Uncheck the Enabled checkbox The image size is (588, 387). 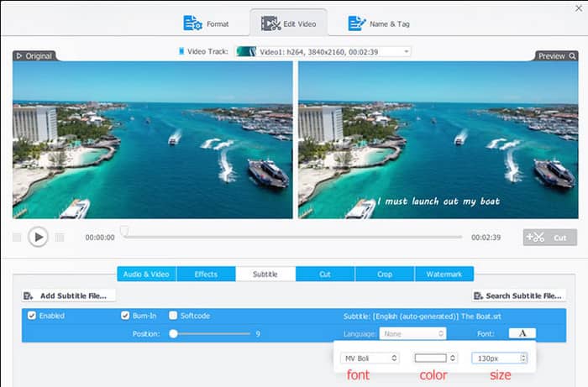coord(32,316)
